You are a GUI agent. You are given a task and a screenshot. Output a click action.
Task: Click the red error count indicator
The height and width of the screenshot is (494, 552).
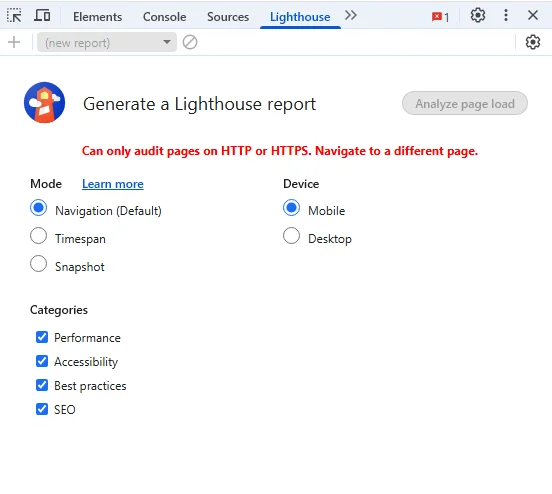(440, 17)
